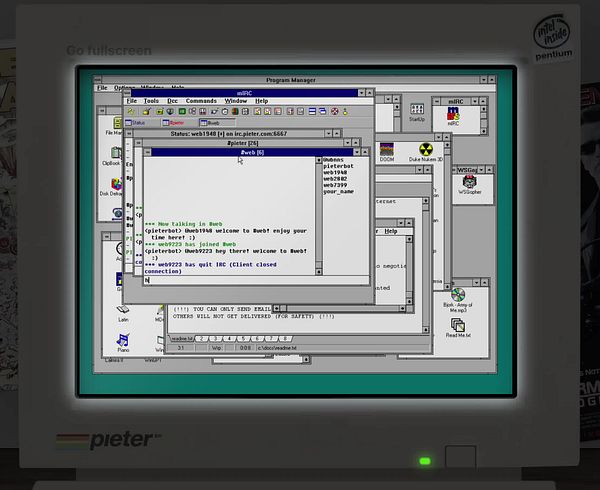The width and height of the screenshot is (600, 490).
Task: Open the DCC Options toolbar icon
Action: 278,112
